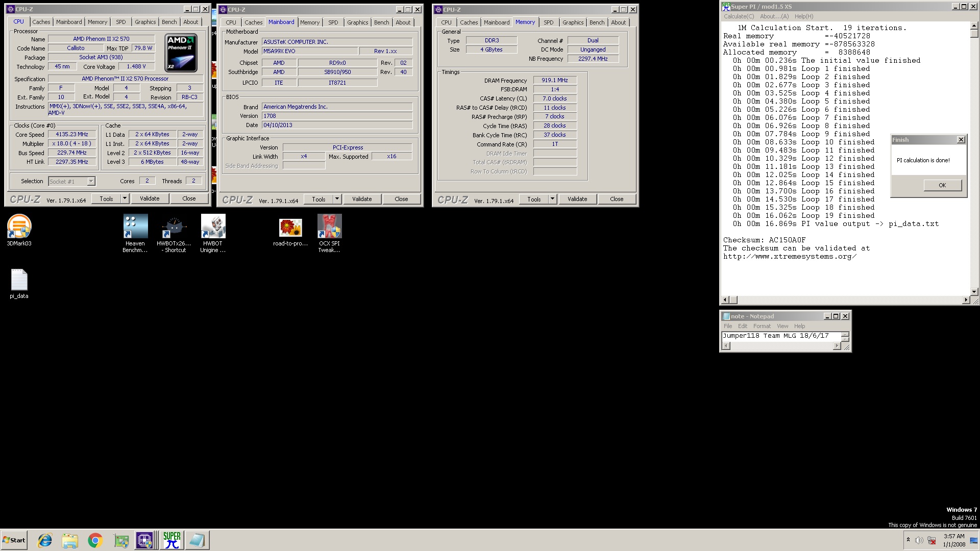Click Close button in Mainboard CPU-Z
Image resolution: width=980 pixels, height=551 pixels.
tap(401, 199)
